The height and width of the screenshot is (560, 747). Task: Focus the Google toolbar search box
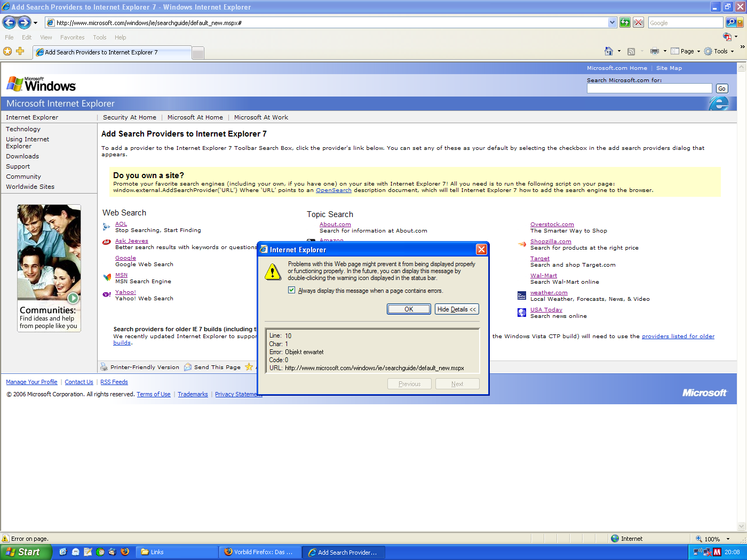[685, 23]
